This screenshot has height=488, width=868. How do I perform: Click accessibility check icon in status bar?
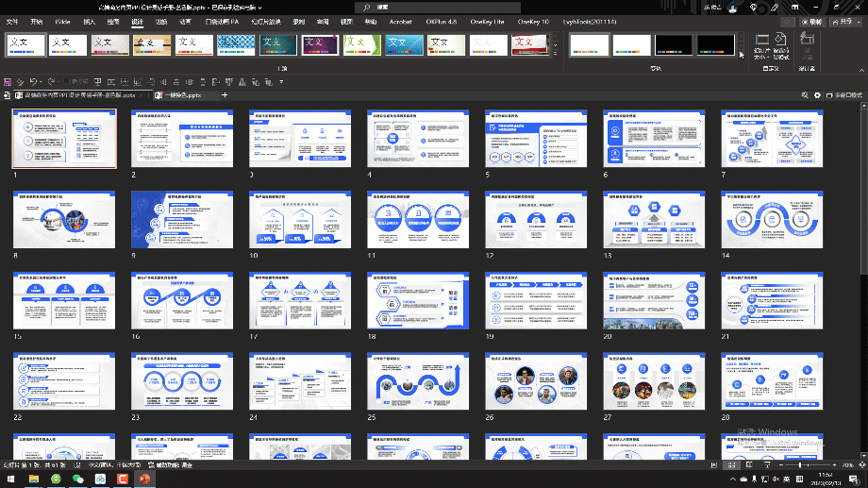tap(151, 465)
